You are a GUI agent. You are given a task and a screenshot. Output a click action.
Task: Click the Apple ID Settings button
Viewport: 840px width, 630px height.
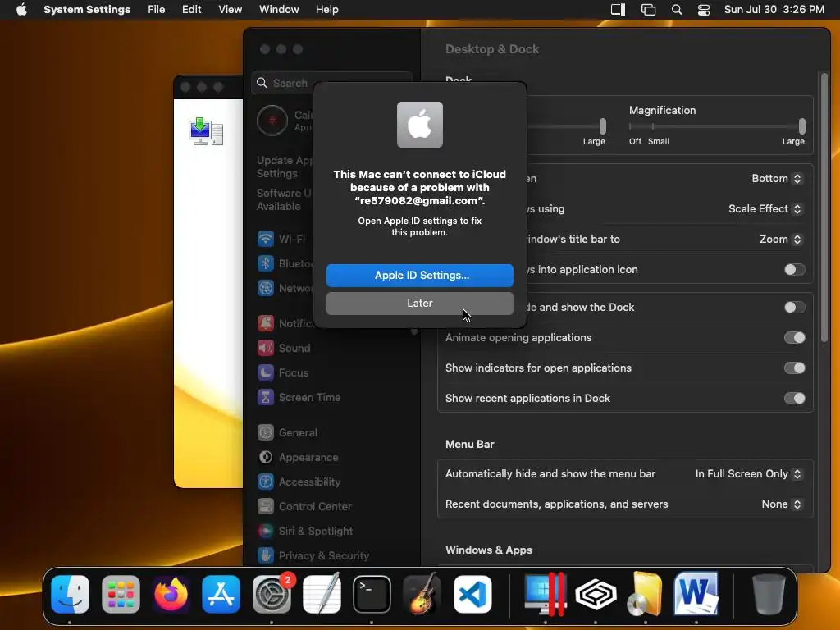[x=420, y=276]
